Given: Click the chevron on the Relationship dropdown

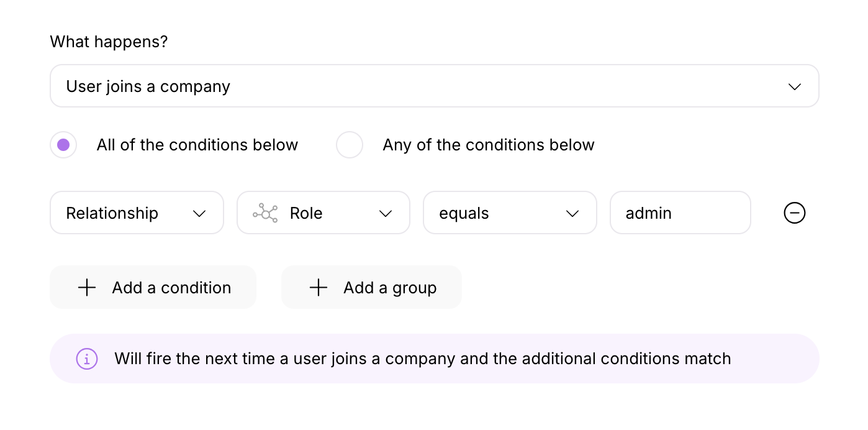Looking at the screenshot, I should [199, 213].
